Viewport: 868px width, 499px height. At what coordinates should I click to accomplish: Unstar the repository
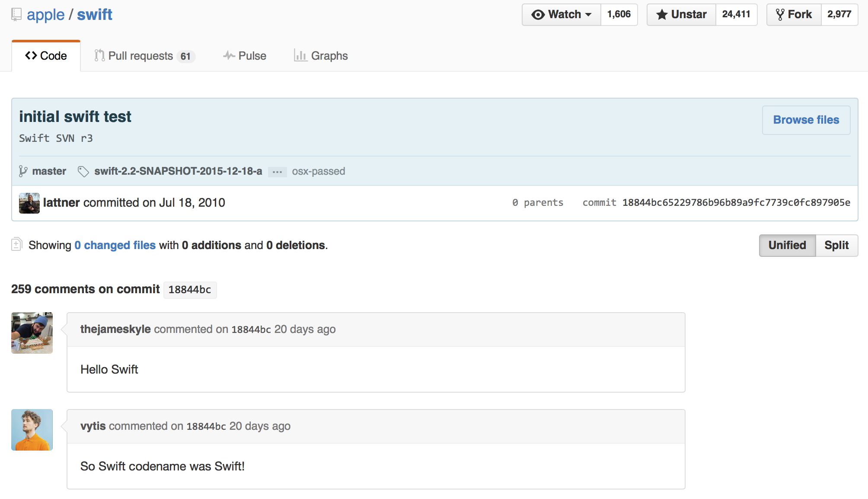682,15
